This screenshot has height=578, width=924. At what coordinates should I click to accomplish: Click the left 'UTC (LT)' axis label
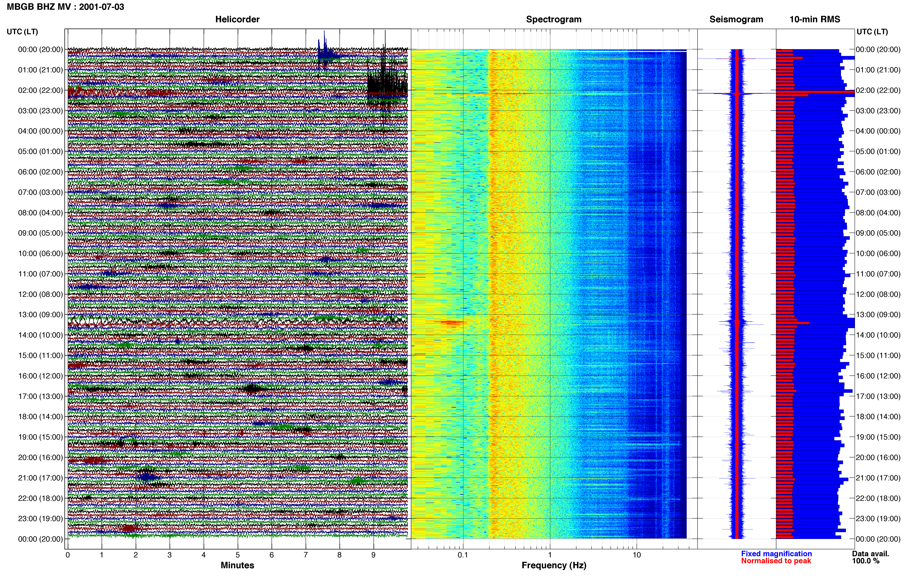[22, 32]
